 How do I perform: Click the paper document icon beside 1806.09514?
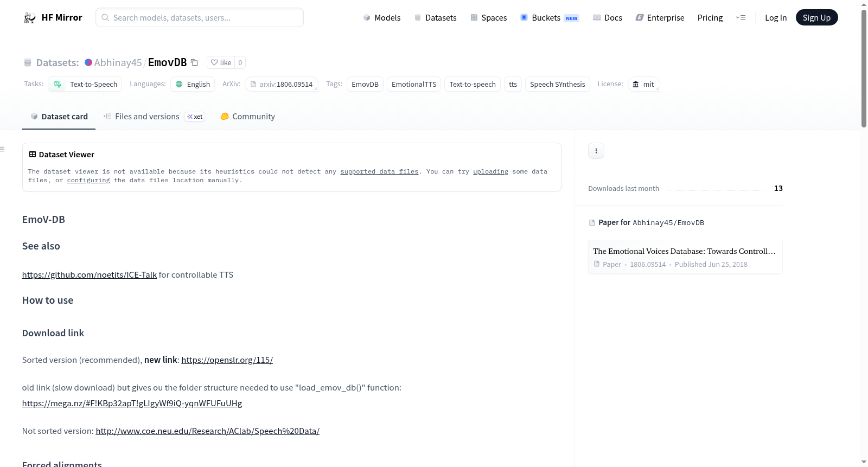point(597,264)
